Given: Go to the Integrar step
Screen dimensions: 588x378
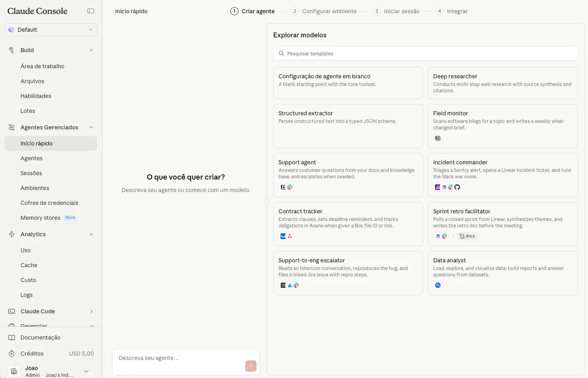Looking at the screenshot, I should tap(452, 11).
